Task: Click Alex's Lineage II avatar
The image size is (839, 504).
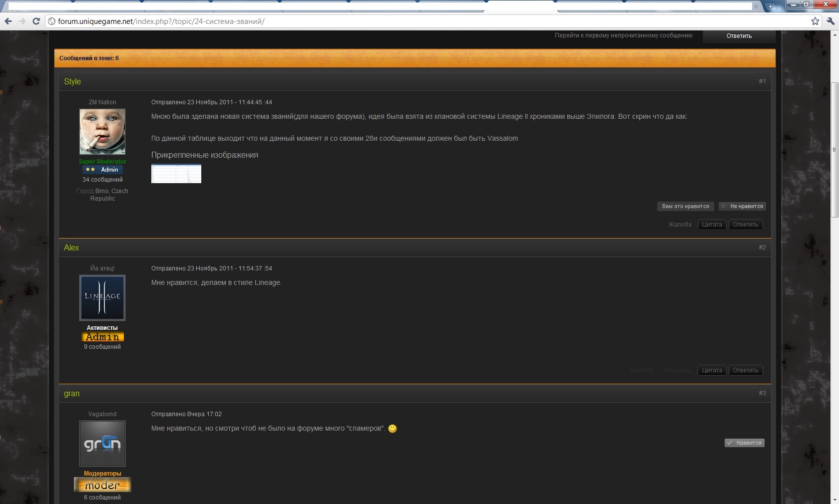Action: click(x=102, y=298)
